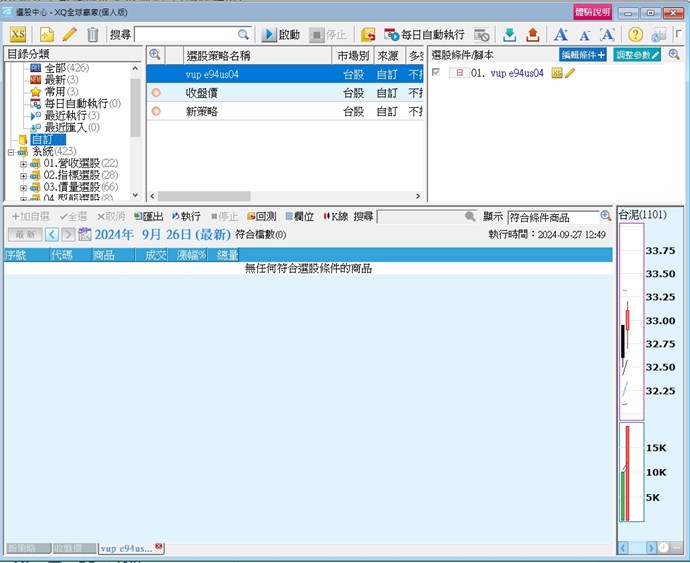The width and height of the screenshot is (690, 563).
Task: Toggle the circle marker on 新策略 row
Action: click(155, 111)
